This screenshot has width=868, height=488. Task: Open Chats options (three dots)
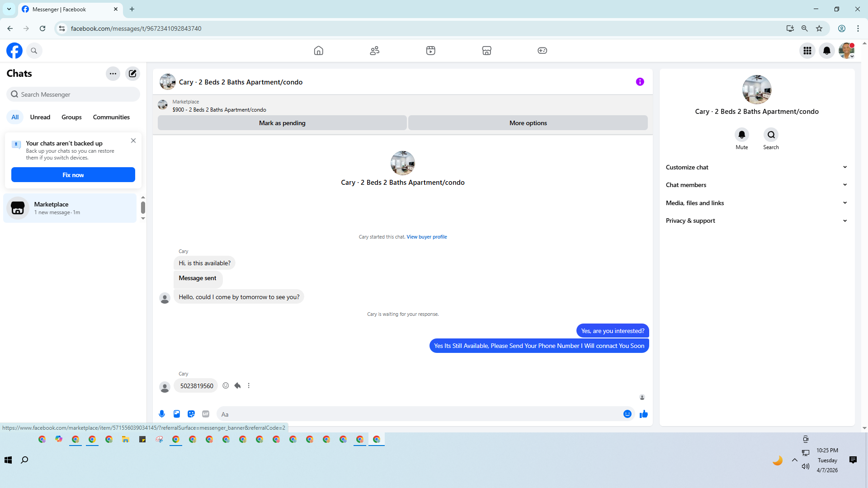[x=113, y=74]
